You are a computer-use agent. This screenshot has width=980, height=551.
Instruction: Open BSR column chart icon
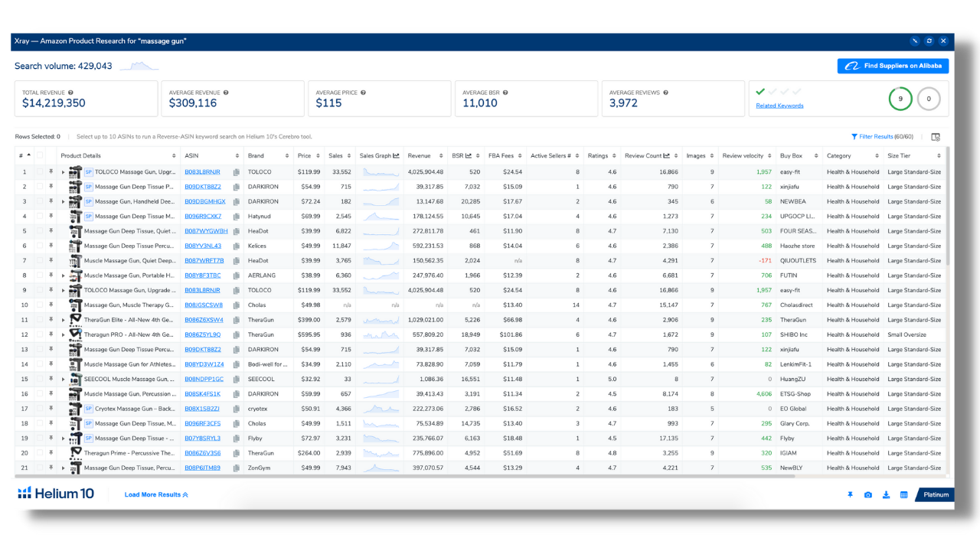(x=468, y=156)
